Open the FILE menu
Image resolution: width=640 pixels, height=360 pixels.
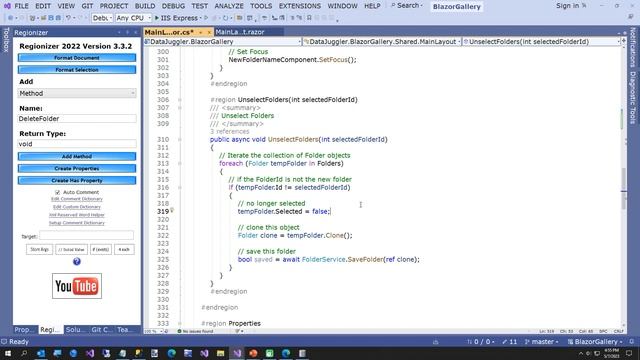21,6
